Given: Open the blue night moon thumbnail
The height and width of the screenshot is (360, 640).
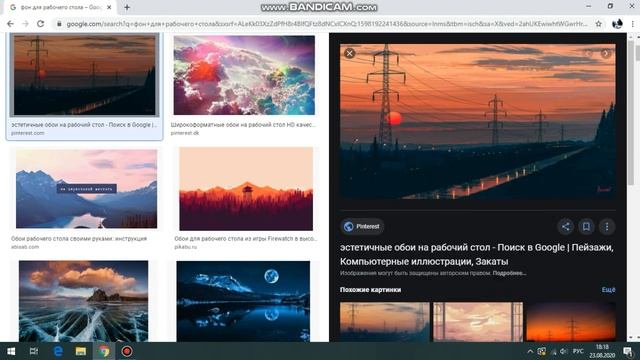Looking at the screenshot, I should pyautogui.click(x=243, y=301).
